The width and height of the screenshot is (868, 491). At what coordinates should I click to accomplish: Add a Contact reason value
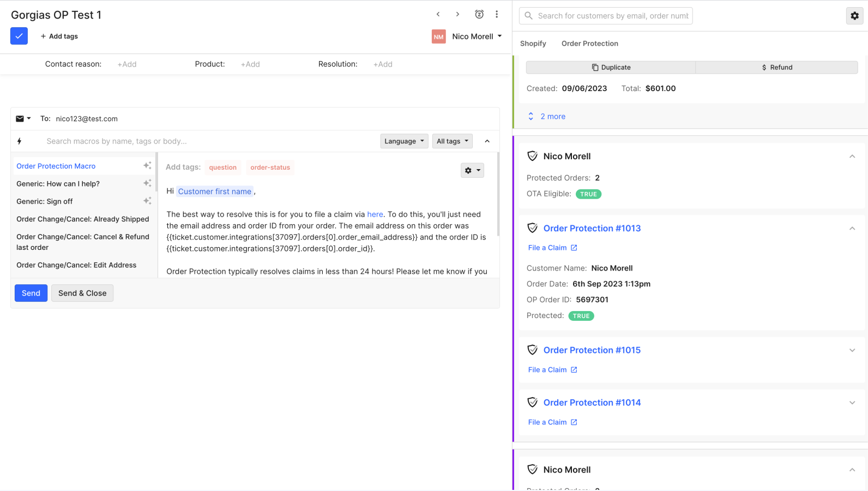[x=127, y=64]
